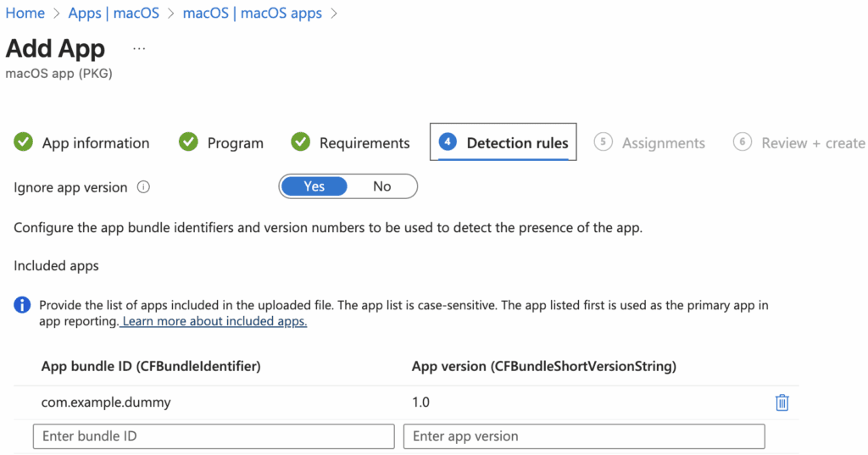The height and width of the screenshot is (455, 868).
Task: Navigate to Home breadcrumb
Action: pos(25,14)
